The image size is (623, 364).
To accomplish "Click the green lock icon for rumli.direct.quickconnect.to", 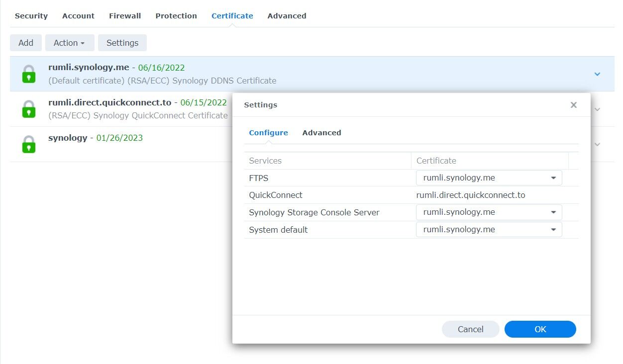I will click(29, 109).
